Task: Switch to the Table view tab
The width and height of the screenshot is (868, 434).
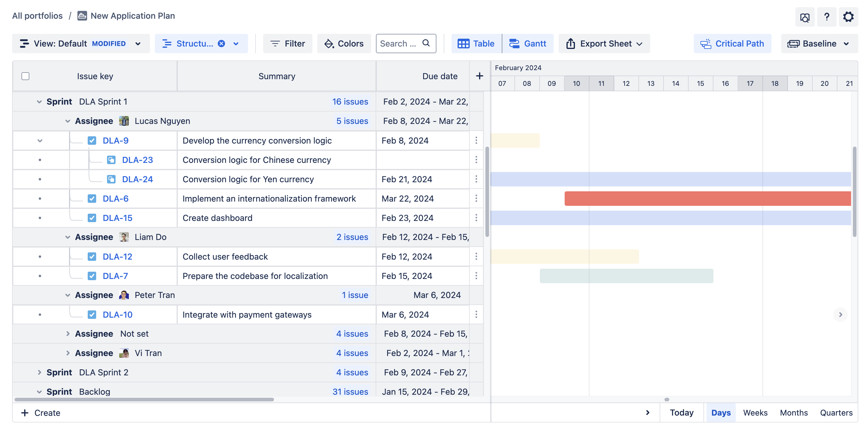Action: [476, 44]
